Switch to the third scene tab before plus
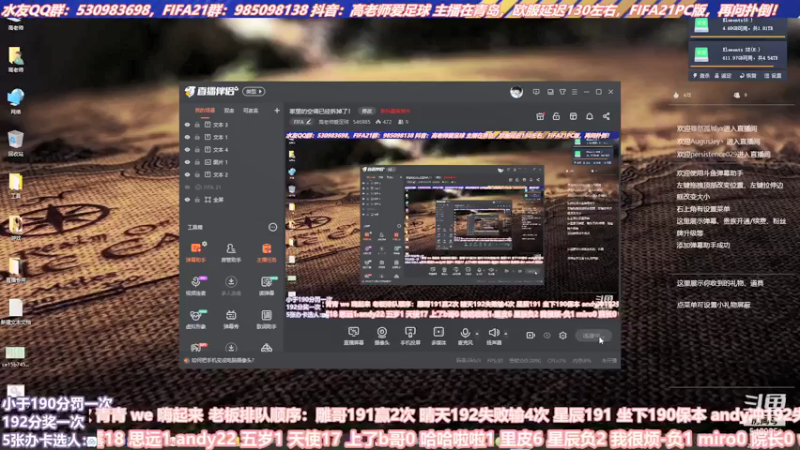 [x=251, y=110]
